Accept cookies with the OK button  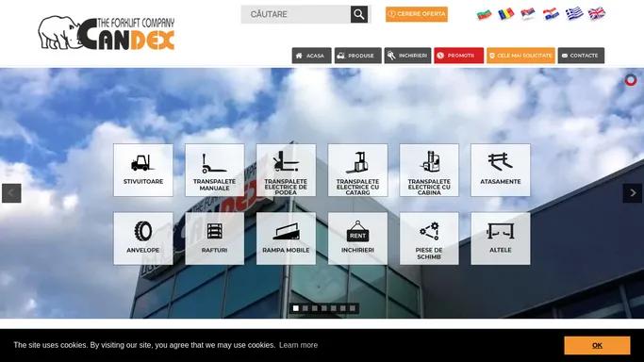[x=597, y=345]
